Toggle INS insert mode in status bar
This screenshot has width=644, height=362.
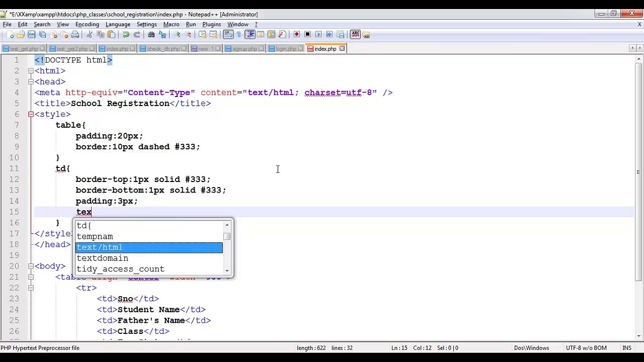pyautogui.click(x=626, y=348)
